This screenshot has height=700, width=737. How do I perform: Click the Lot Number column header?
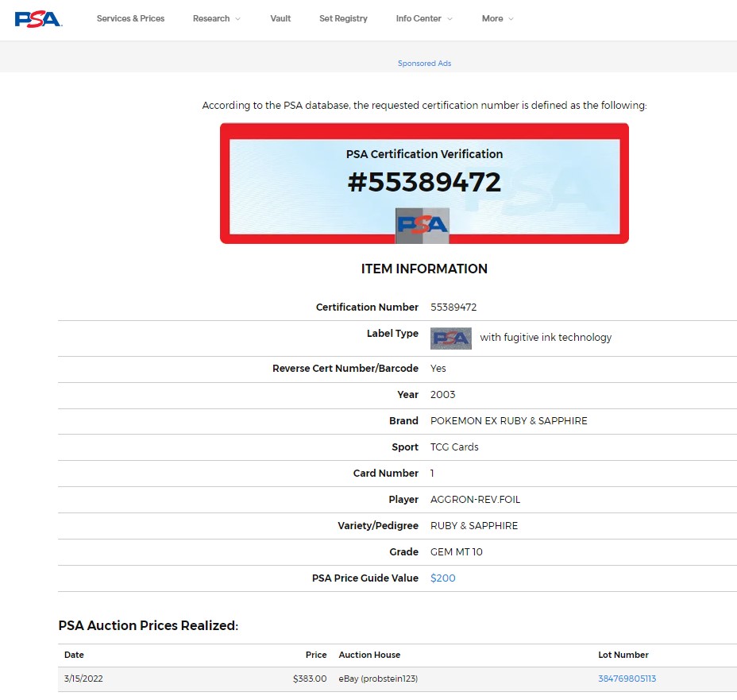point(623,656)
